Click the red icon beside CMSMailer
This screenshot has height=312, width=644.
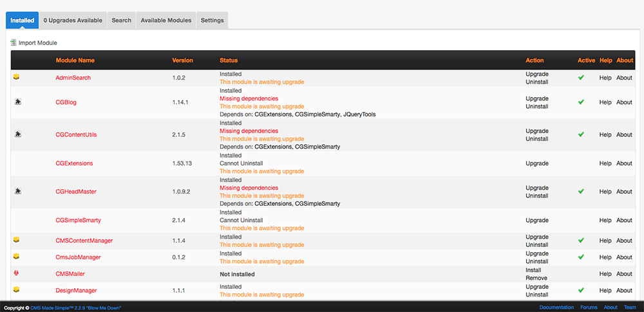click(17, 273)
